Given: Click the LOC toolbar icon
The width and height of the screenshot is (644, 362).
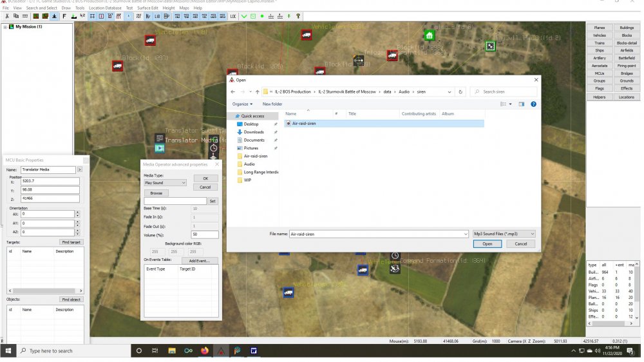Looking at the screenshot, I should pos(233,15).
